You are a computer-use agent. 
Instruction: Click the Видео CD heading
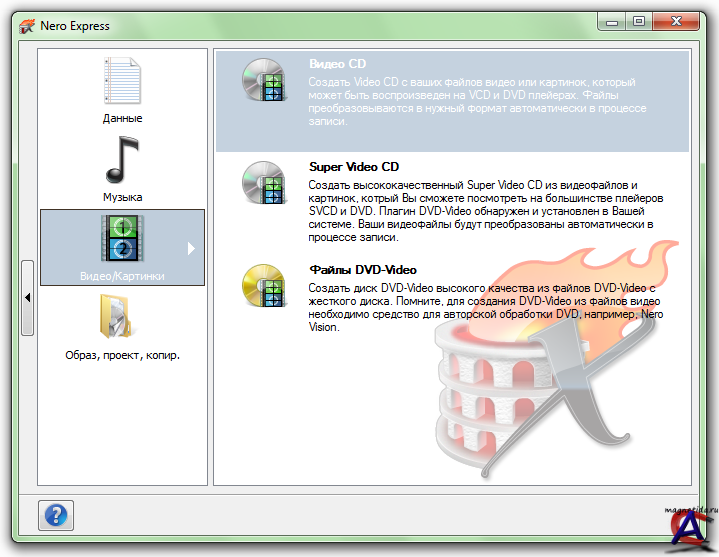(x=337, y=64)
